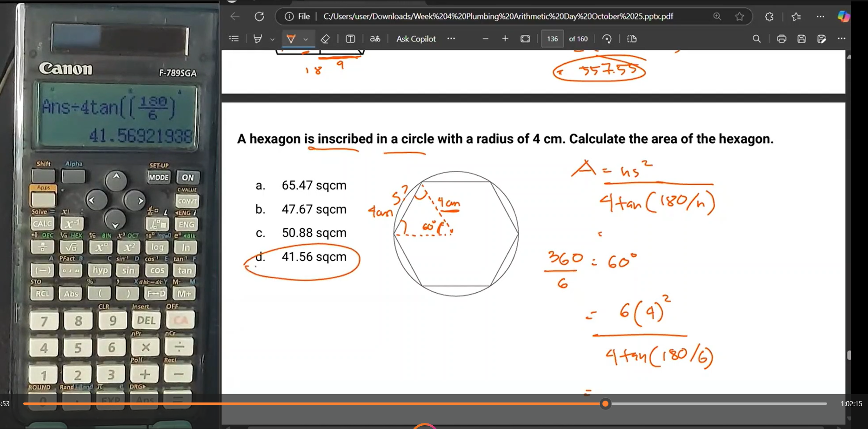Image resolution: width=868 pixels, height=429 pixels.
Task: Open the page view layout icon
Action: click(632, 39)
